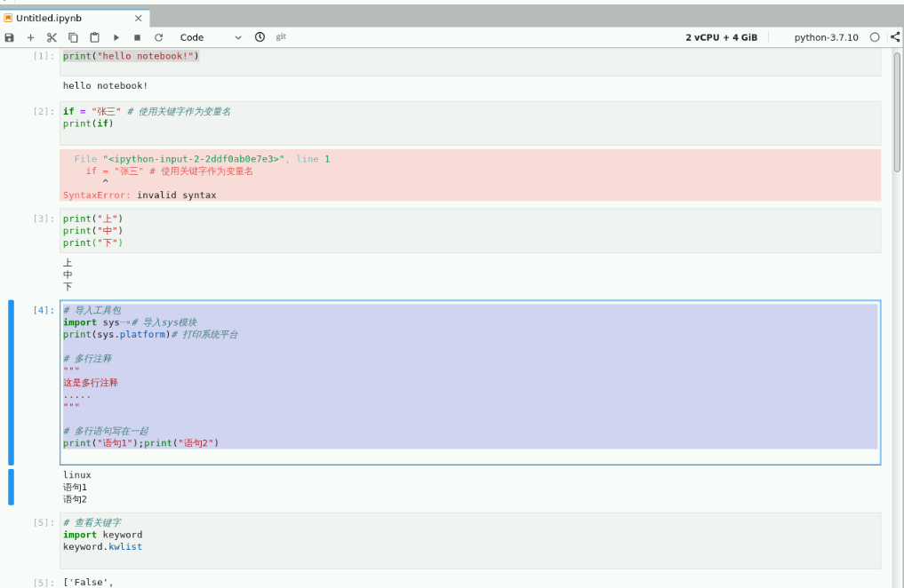This screenshot has height=588, width=904.
Task: Restart the kernel
Action: [x=158, y=37]
